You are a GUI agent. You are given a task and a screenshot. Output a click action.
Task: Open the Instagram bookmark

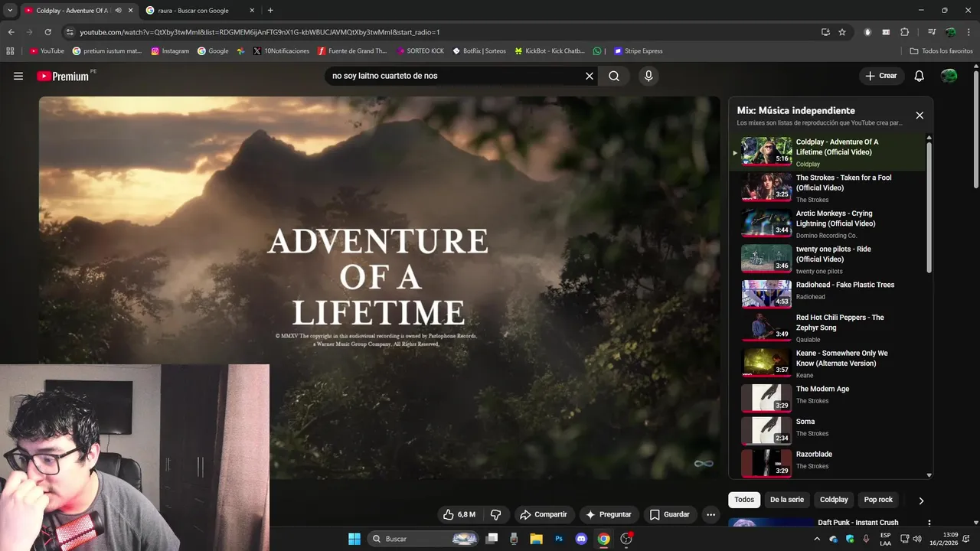(x=170, y=51)
